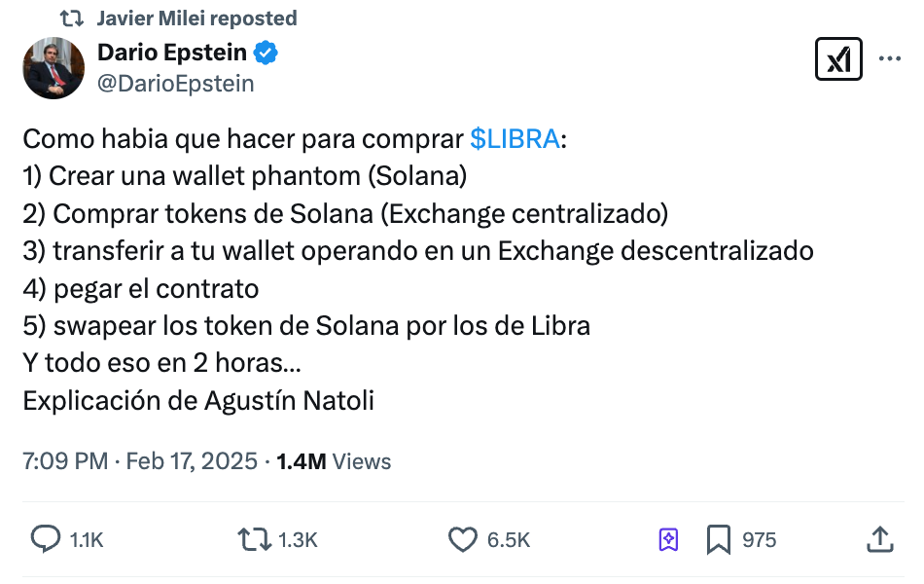Visit the @DarioEpstein profile handle
Image resolution: width=924 pixels, height=584 pixels.
(x=175, y=84)
